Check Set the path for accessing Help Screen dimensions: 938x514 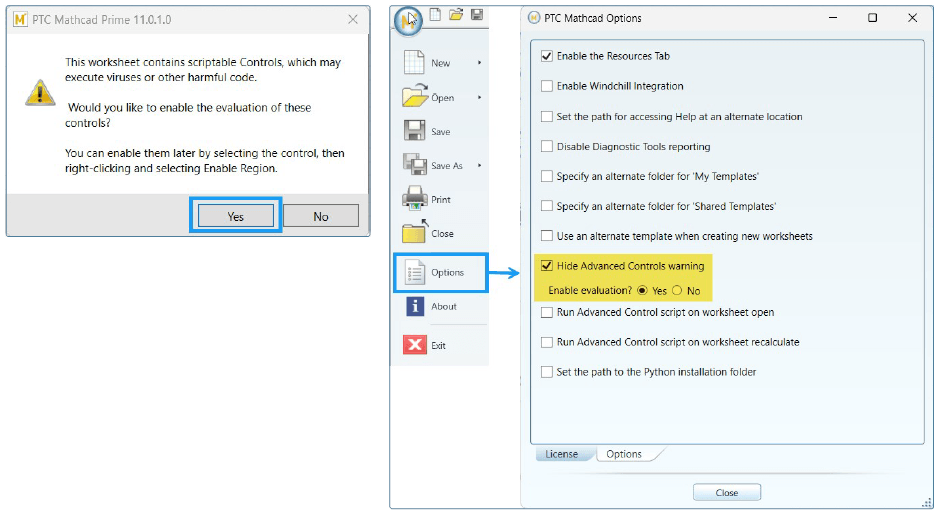point(546,117)
